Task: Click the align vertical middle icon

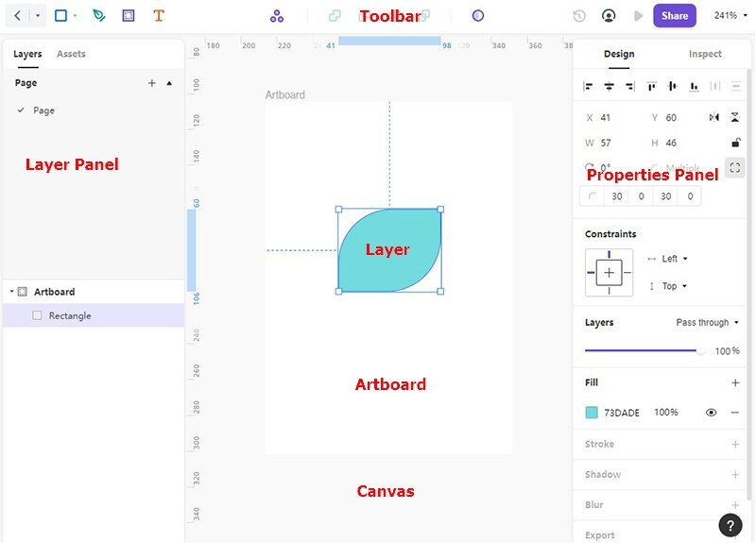Action: pos(673,86)
